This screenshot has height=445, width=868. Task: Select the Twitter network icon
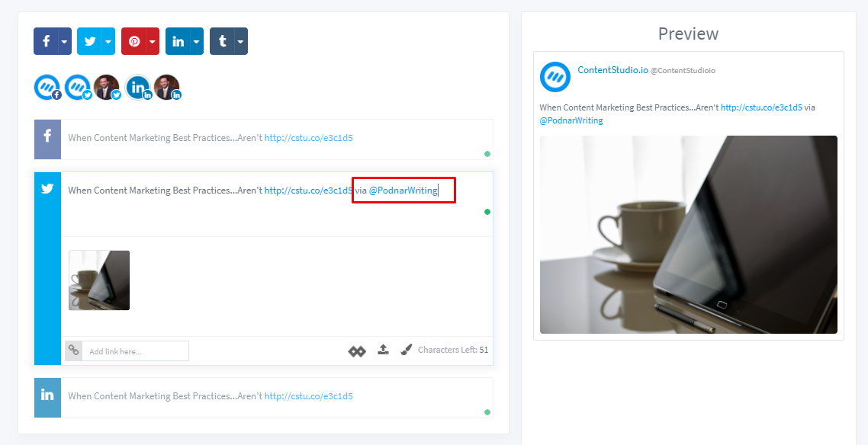[91, 40]
